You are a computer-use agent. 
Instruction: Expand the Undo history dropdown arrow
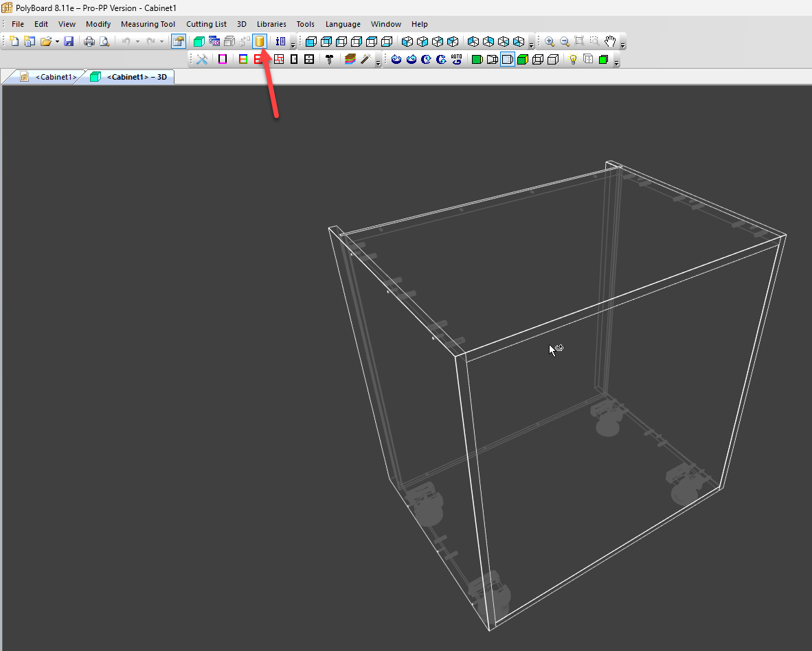point(137,41)
